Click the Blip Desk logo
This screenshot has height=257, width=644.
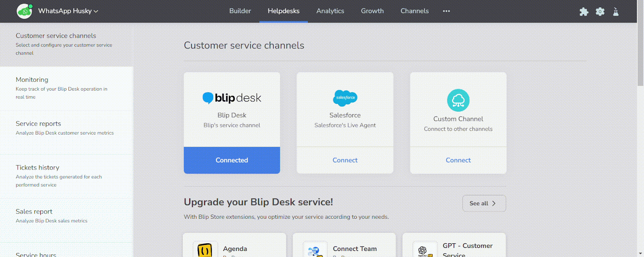[232, 98]
